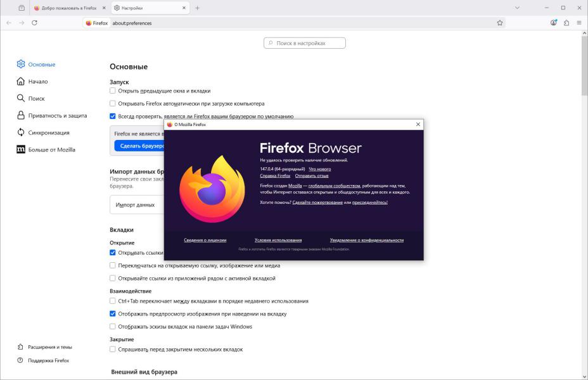
Task: Select the Синхронизация sync icon in sidebar
Action: point(21,132)
